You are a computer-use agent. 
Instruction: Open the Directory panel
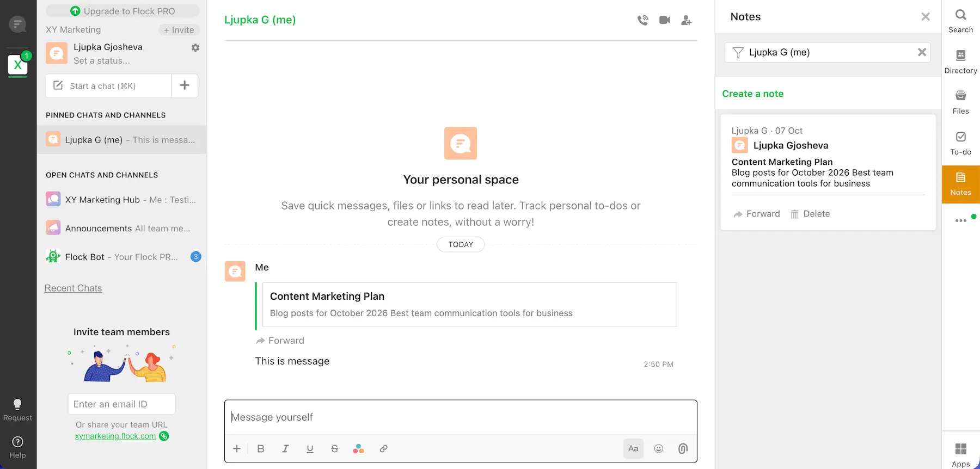click(961, 61)
